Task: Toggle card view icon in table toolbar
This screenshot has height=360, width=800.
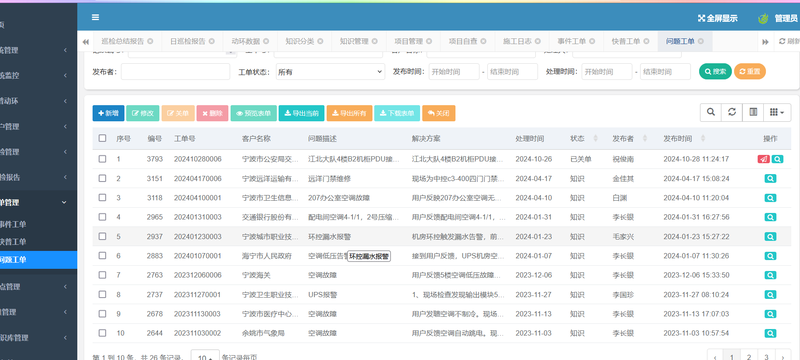Action: (x=753, y=112)
